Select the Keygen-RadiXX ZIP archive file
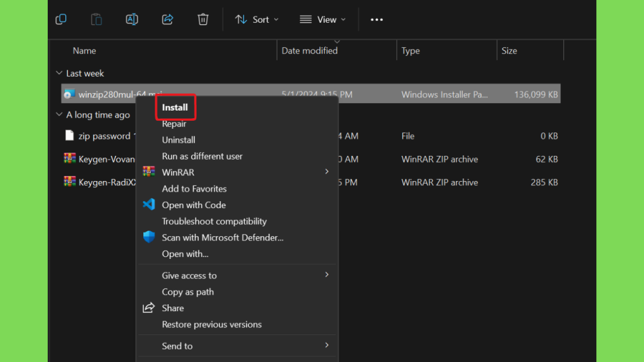This screenshot has width=644, height=362. (101, 182)
